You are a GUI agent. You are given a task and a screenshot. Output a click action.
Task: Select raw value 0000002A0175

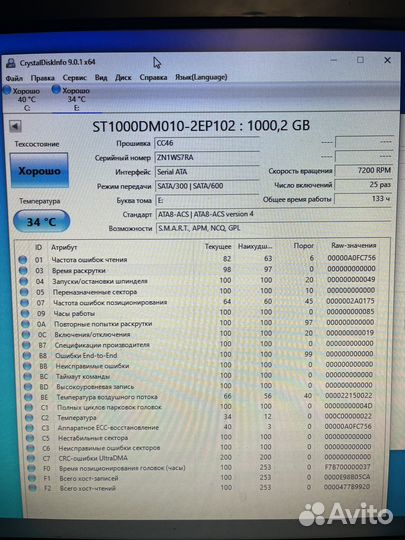click(x=350, y=301)
